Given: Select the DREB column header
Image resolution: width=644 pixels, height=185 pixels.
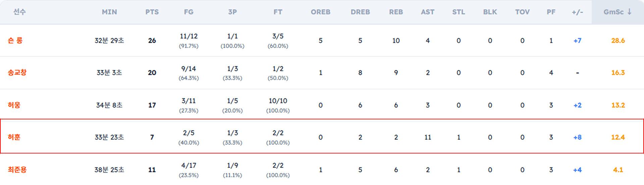Looking at the screenshot, I should (x=360, y=12).
